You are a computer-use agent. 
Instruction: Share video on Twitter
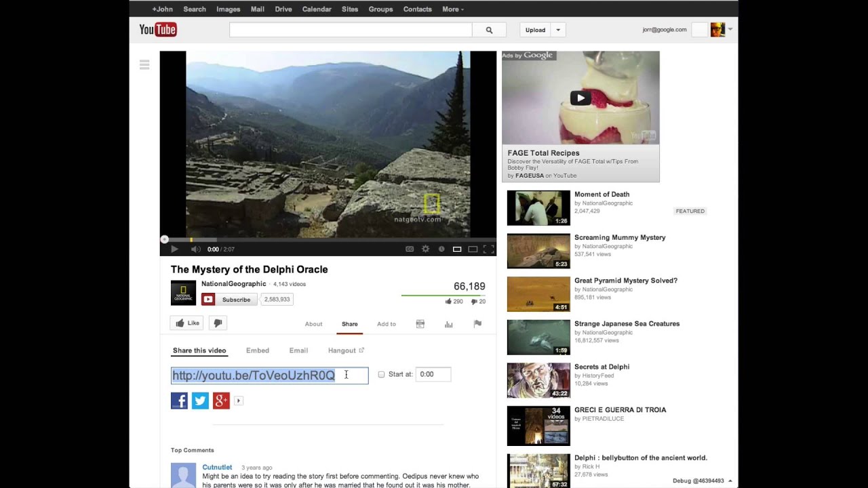200,401
